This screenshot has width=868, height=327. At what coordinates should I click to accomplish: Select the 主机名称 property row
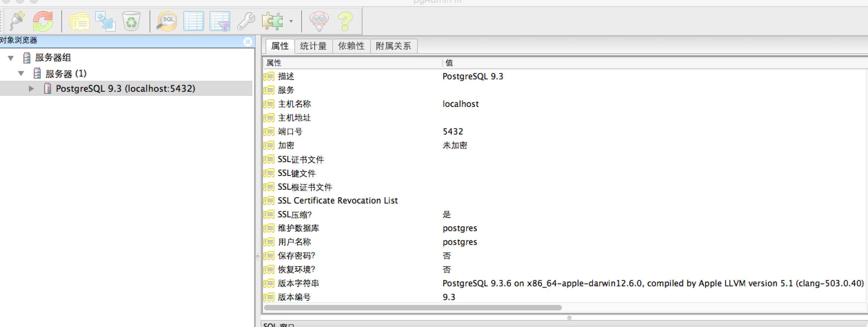pos(565,104)
